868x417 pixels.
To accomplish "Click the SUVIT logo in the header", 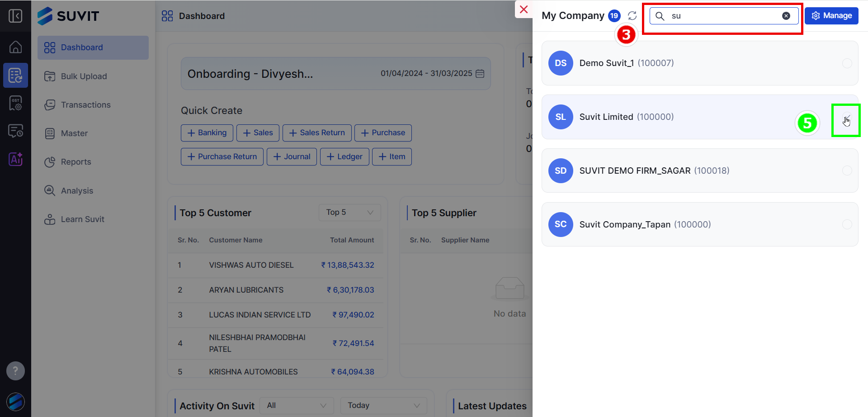I will [x=68, y=16].
